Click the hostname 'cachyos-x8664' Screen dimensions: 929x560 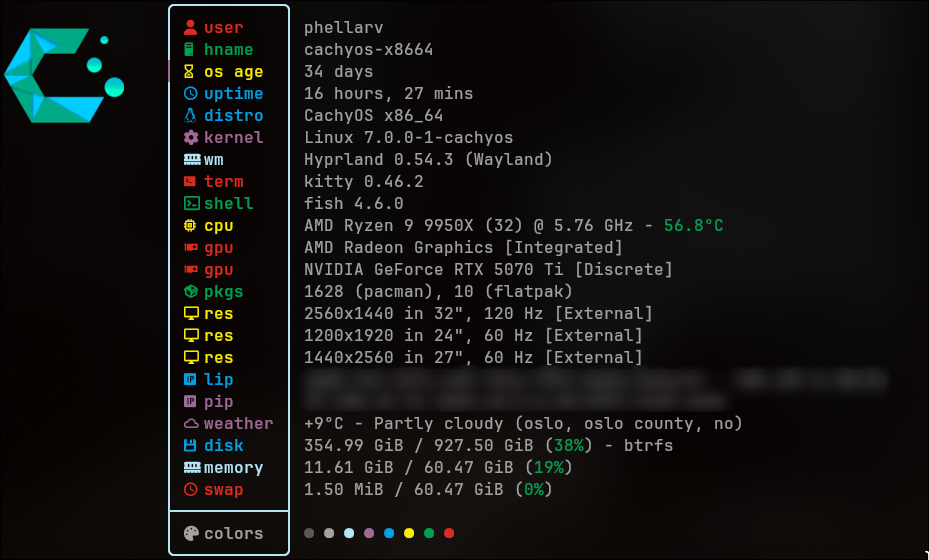coord(369,49)
